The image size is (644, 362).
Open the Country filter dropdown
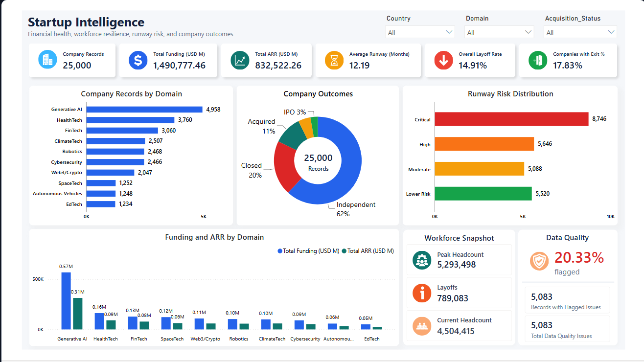point(420,32)
